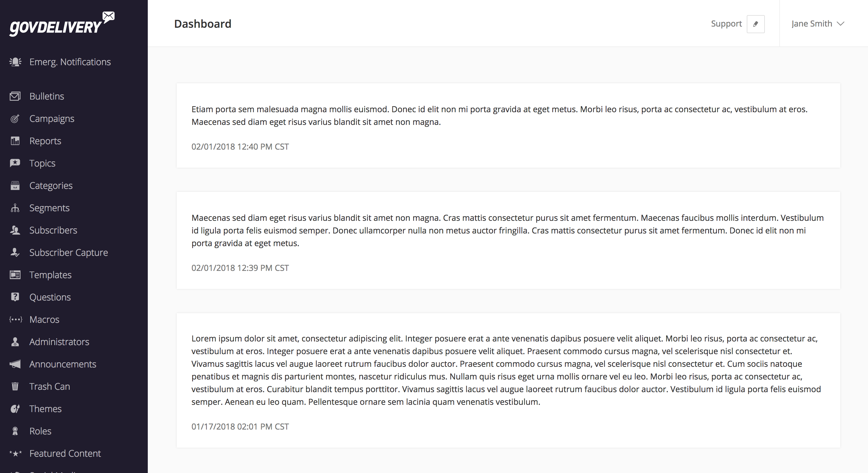Select the Questions help icon
Viewport: 868px width, 473px height.
[x=15, y=297]
